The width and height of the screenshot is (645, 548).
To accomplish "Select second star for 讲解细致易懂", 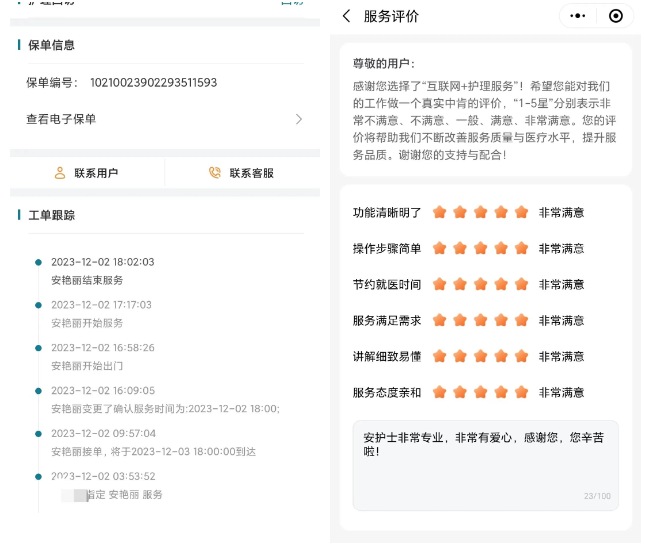I will point(460,356).
